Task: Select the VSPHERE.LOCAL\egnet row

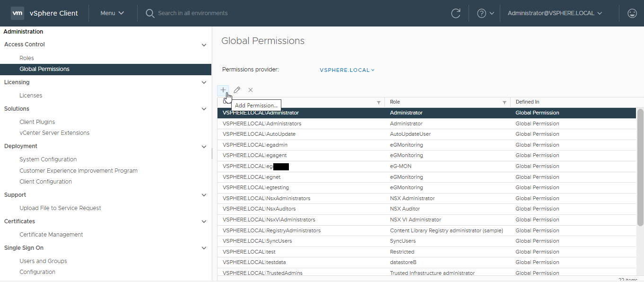Action: coord(427,177)
